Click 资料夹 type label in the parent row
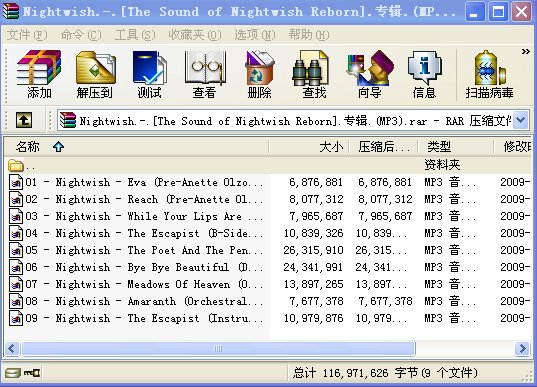 [x=442, y=165]
